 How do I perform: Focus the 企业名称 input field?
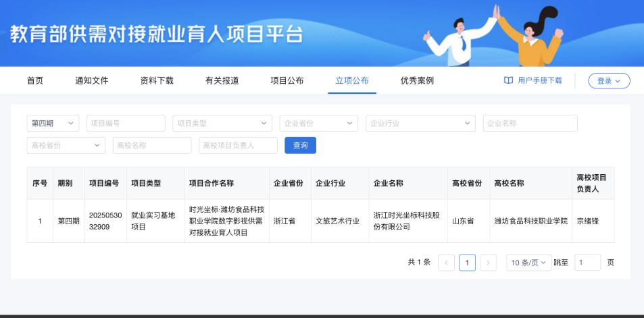(530, 124)
